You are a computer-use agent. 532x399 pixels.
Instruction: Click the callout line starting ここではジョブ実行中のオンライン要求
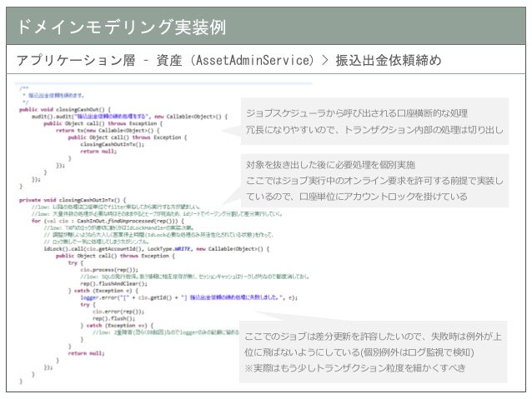(374, 181)
